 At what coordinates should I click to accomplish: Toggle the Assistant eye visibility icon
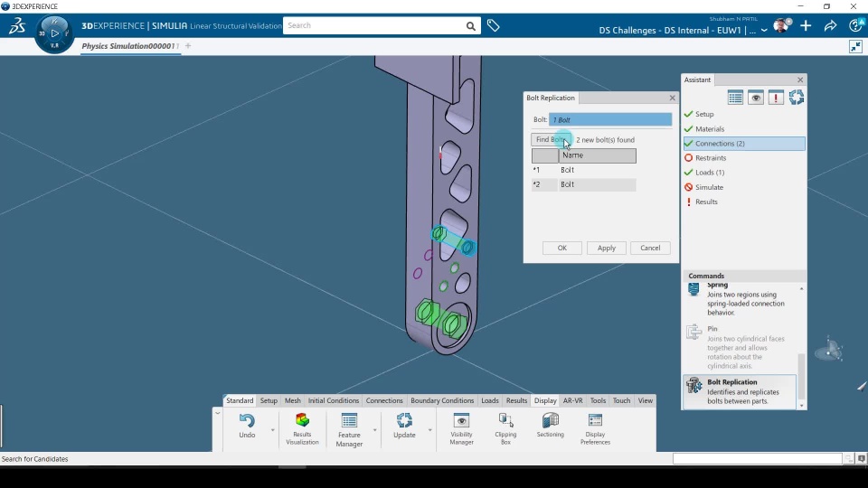pyautogui.click(x=756, y=98)
